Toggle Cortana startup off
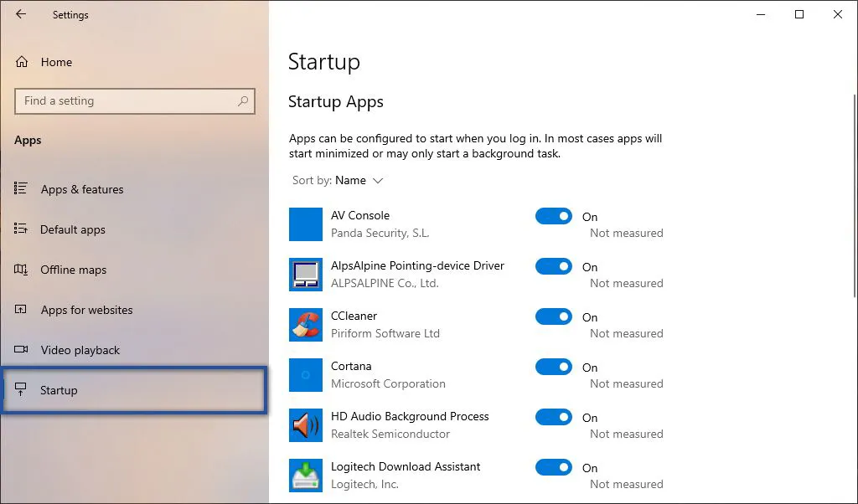The image size is (858, 504). [x=553, y=367]
